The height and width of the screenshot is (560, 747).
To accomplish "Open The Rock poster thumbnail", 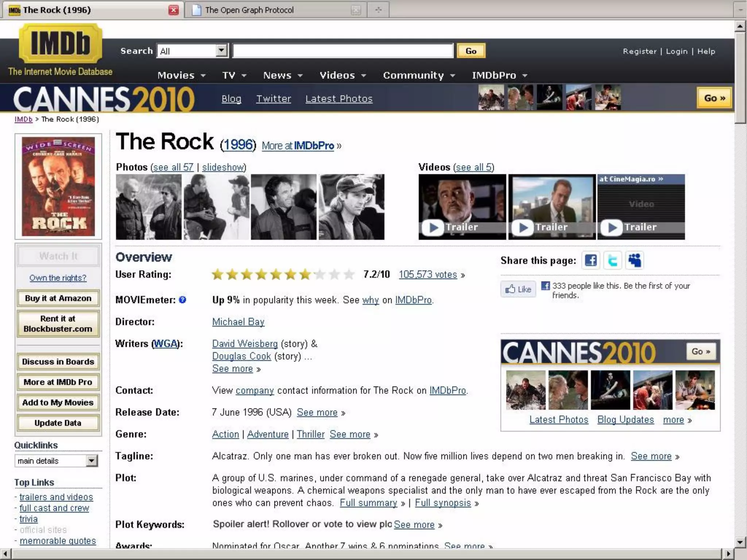I will [58, 186].
